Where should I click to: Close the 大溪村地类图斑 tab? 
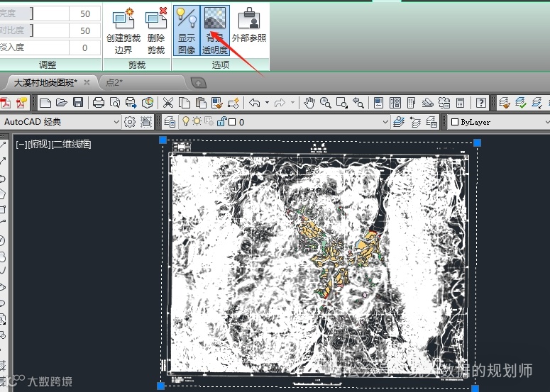[87, 83]
